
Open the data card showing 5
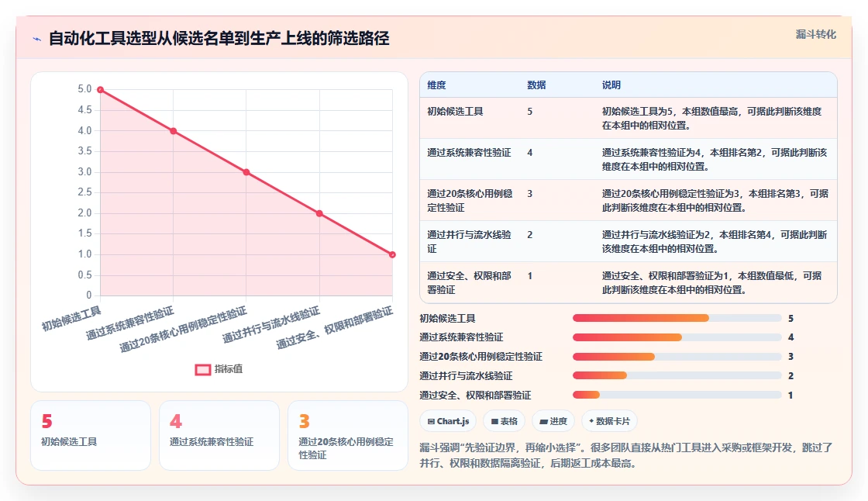pos(91,436)
